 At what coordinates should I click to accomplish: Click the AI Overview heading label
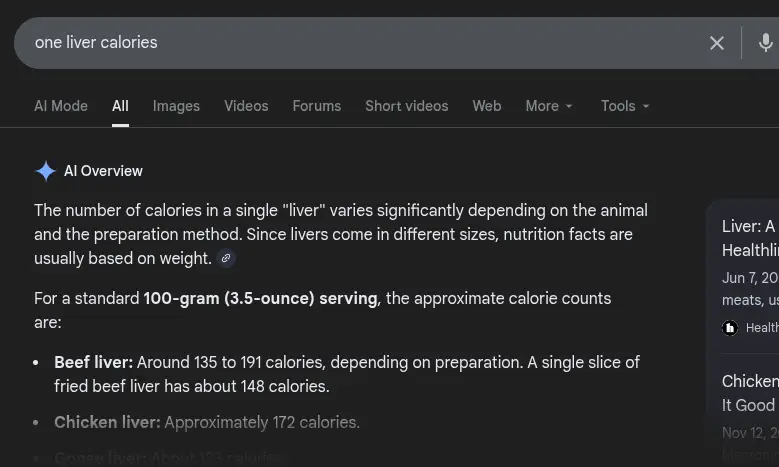(103, 171)
